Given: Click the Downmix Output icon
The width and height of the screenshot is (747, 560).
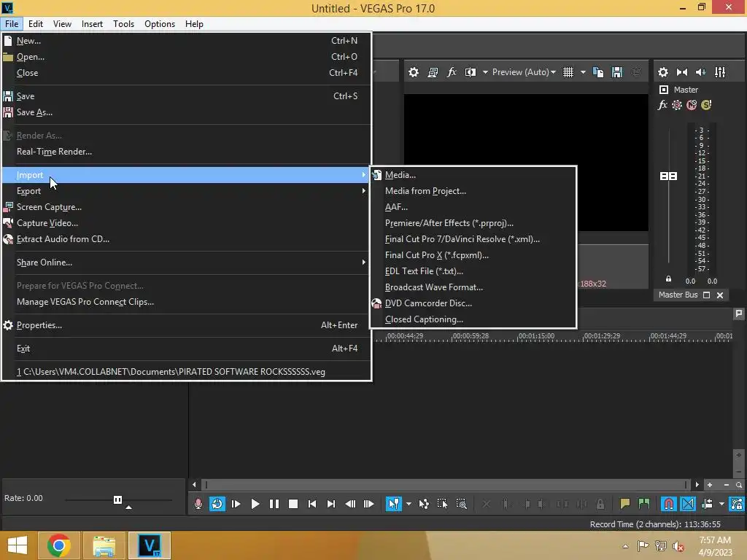Looking at the screenshot, I should click(x=682, y=72).
